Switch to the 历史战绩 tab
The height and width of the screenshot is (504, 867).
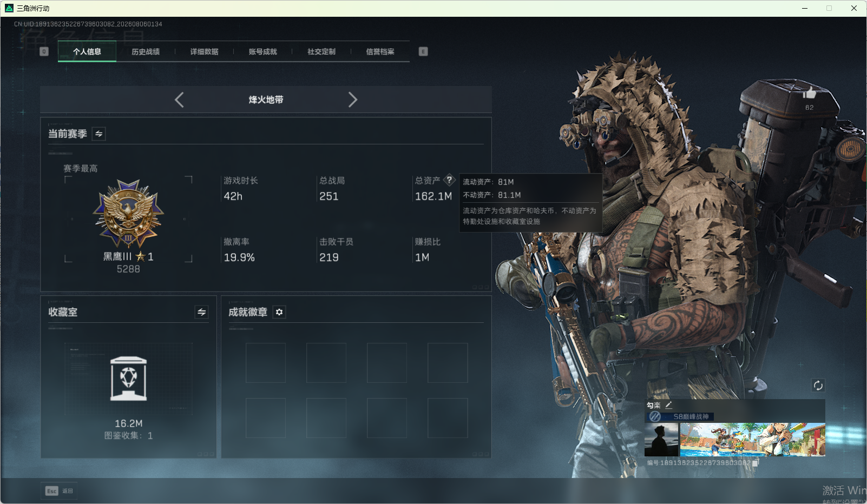[146, 52]
